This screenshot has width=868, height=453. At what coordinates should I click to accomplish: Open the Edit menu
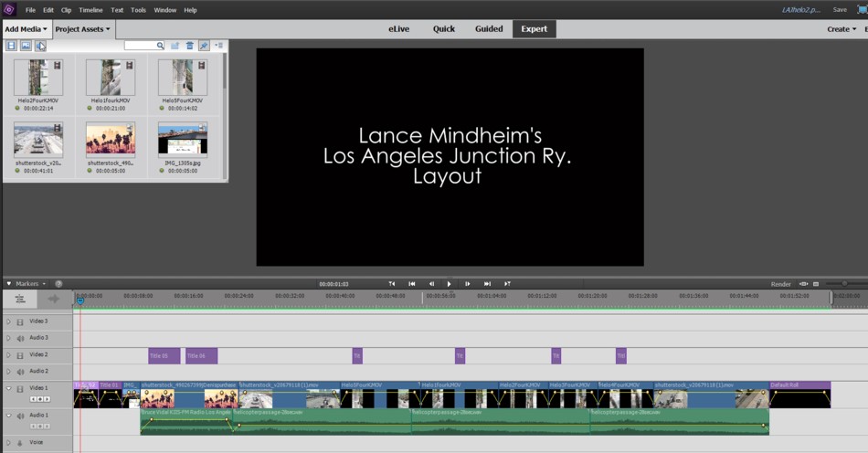[48, 10]
